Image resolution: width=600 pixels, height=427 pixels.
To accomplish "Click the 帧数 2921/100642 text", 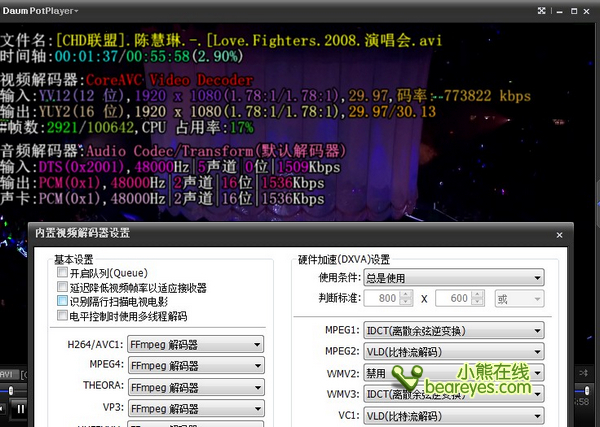I will tap(67, 127).
